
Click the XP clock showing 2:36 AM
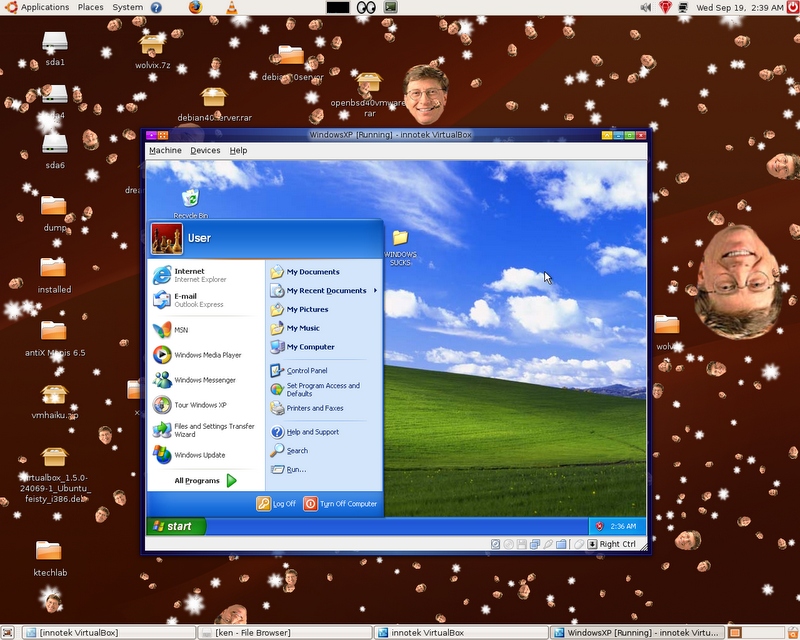tap(623, 526)
